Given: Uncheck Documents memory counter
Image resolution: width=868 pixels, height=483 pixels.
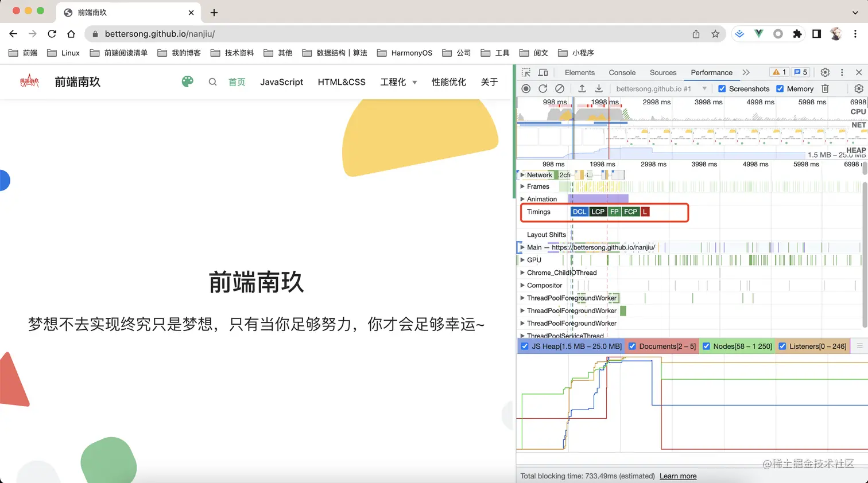Looking at the screenshot, I should (x=632, y=346).
